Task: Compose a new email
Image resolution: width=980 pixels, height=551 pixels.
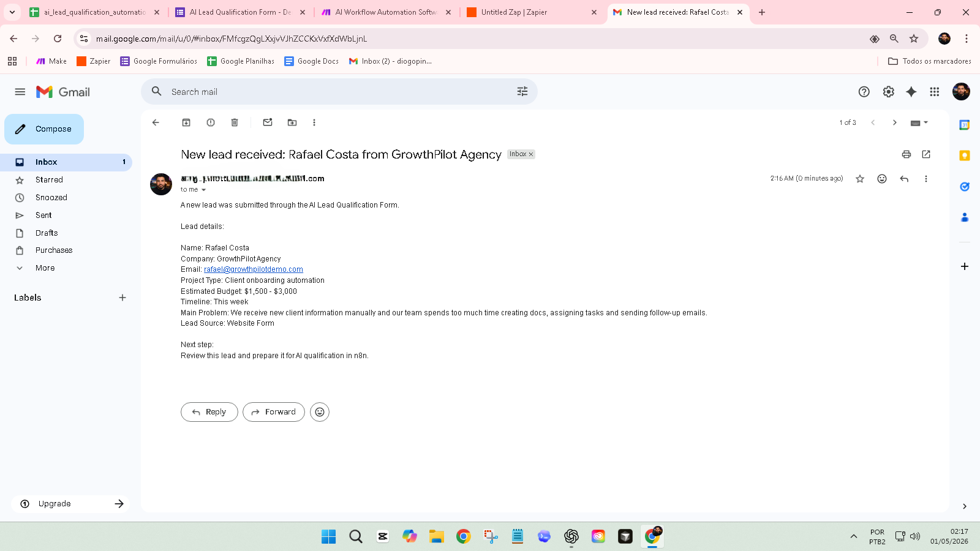Action: pos(44,129)
